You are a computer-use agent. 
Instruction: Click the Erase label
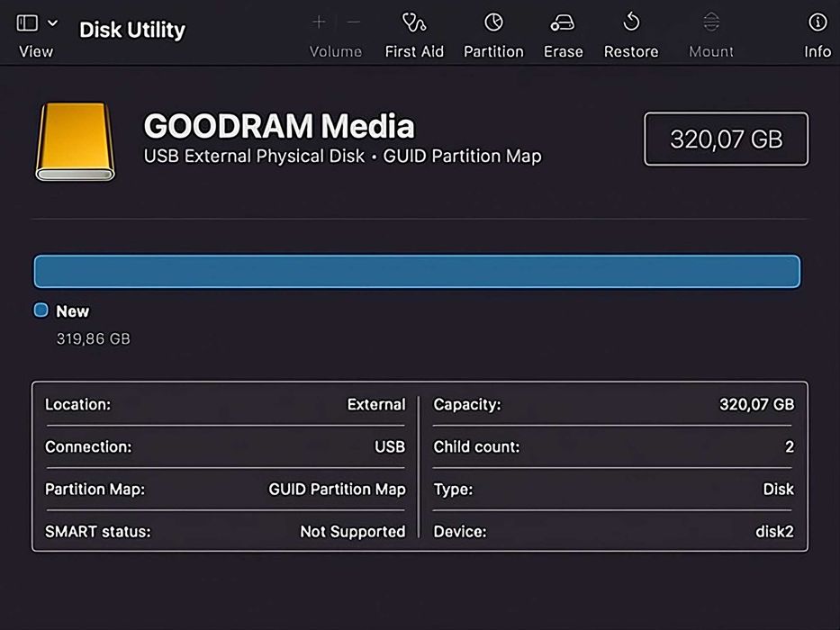pyautogui.click(x=563, y=51)
